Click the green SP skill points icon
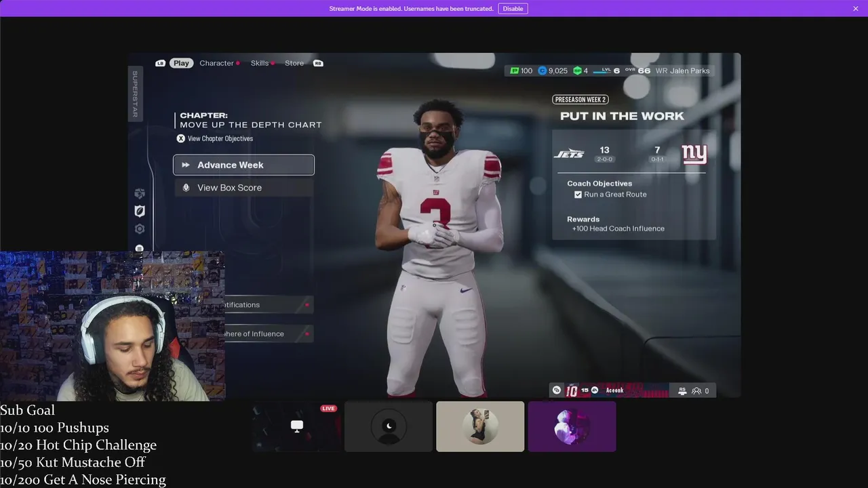868x488 pixels. point(577,70)
